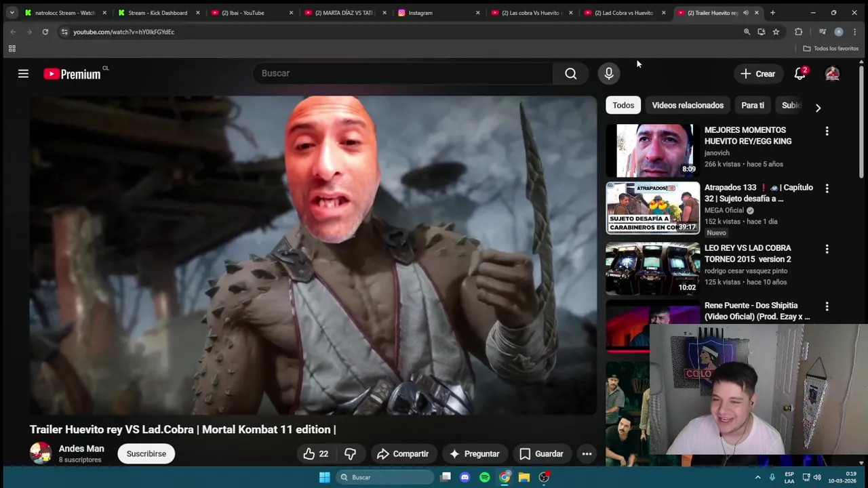
Task: Open the YouTube hamburger guide menu
Action: [x=23, y=74]
